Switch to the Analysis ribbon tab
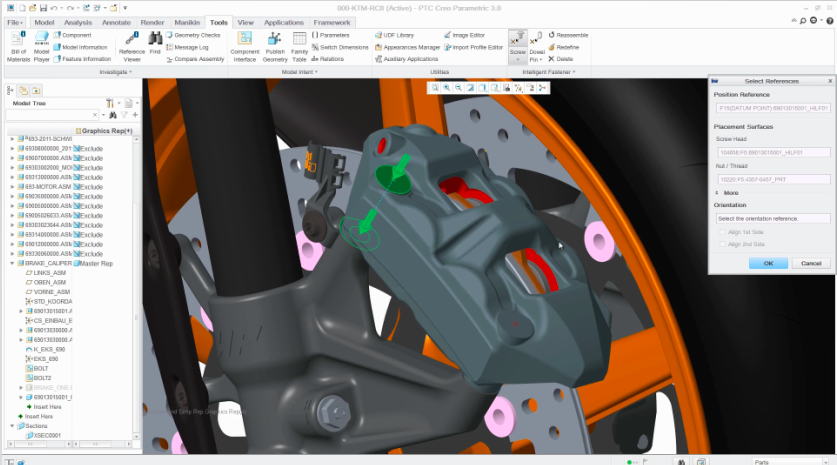The image size is (837, 465). click(x=77, y=21)
